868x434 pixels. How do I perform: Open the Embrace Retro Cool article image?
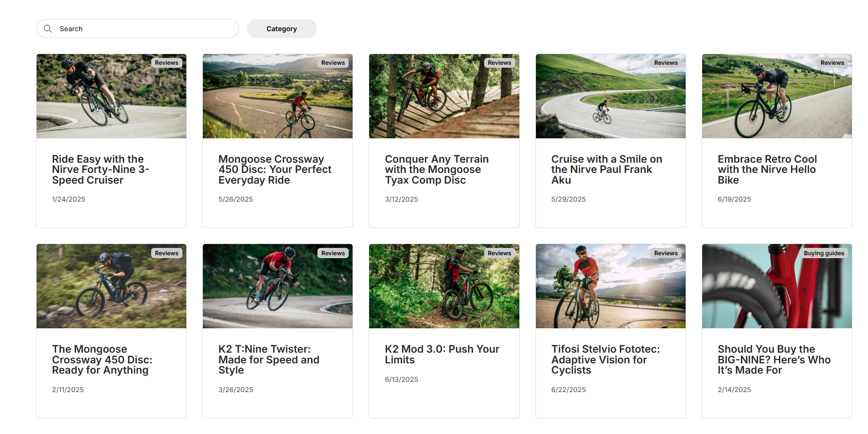coord(777,96)
